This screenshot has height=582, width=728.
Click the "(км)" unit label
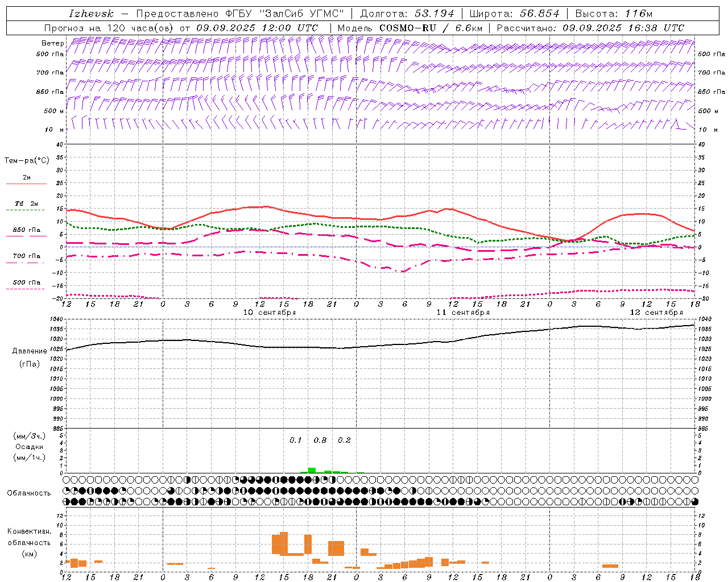(29, 554)
